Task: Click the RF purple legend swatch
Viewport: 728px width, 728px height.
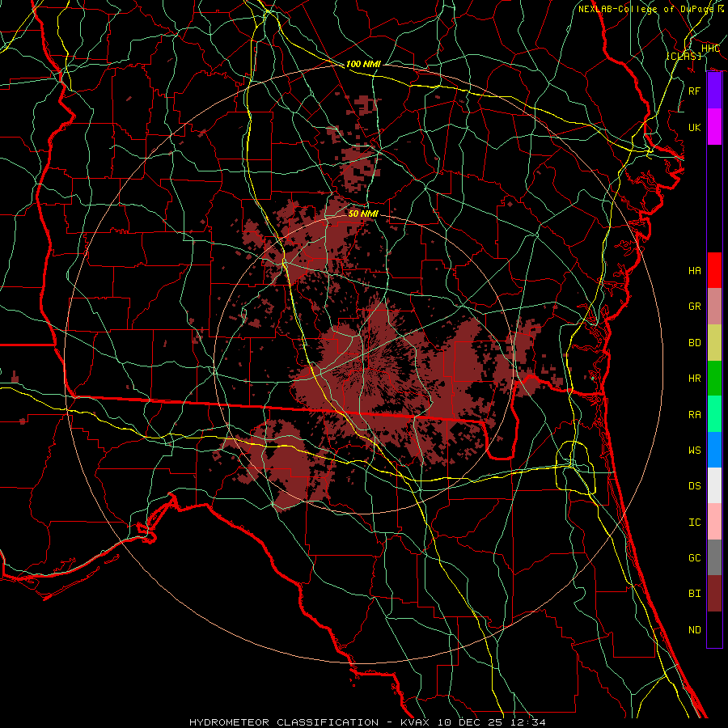Action: [714, 91]
